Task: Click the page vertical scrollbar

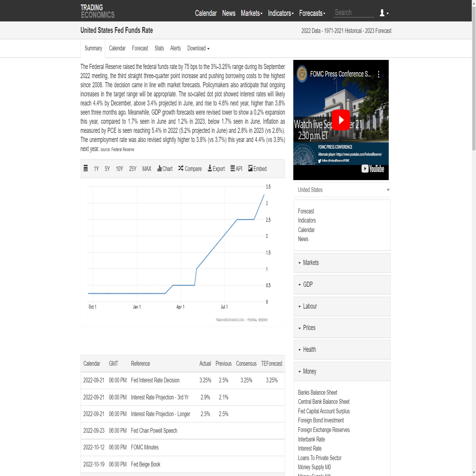Action: pos(474,238)
